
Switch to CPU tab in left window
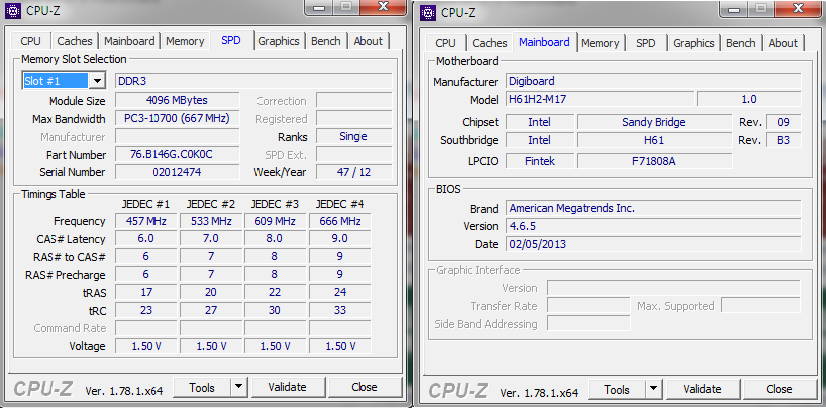tap(31, 41)
